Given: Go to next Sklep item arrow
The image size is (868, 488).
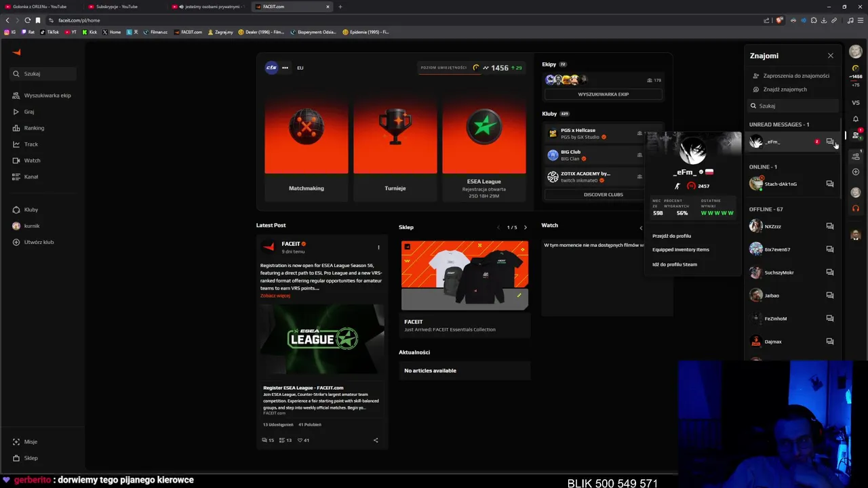Looking at the screenshot, I should (x=525, y=228).
